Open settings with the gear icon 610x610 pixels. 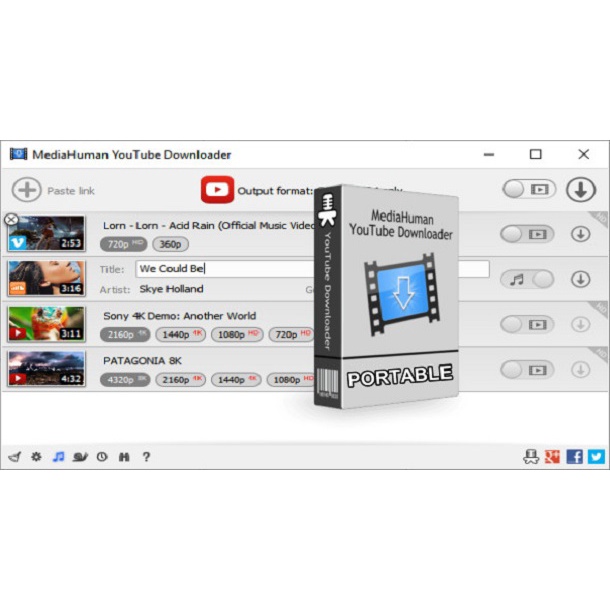[36, 456]
